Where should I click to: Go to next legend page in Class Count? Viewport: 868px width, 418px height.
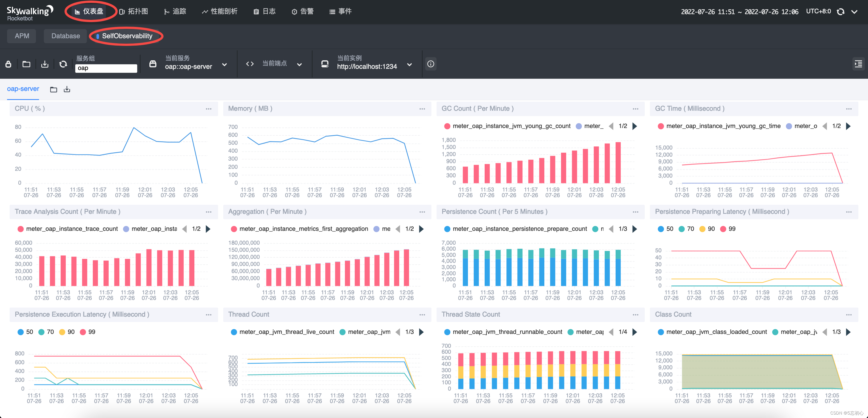(x=848, y=332)
